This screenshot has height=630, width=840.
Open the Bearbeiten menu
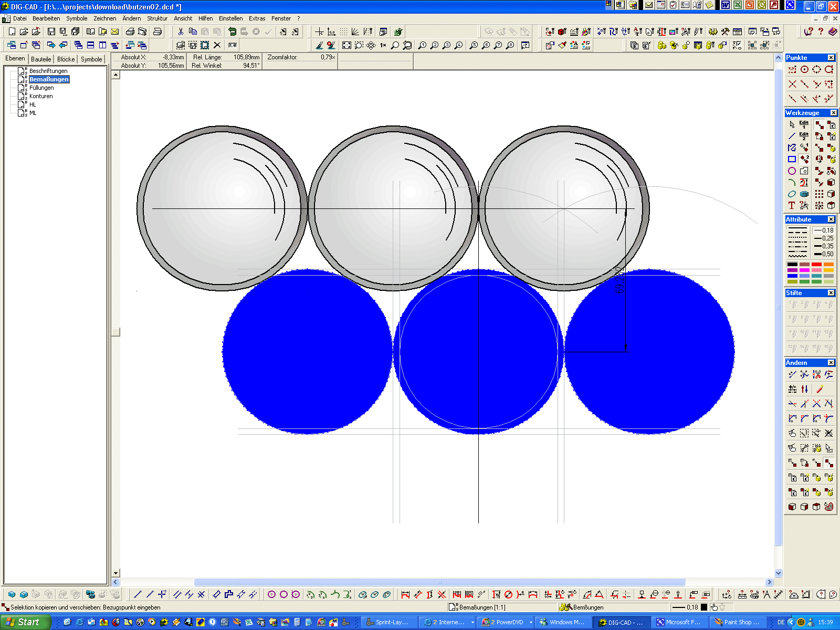[x=46, y=18]
